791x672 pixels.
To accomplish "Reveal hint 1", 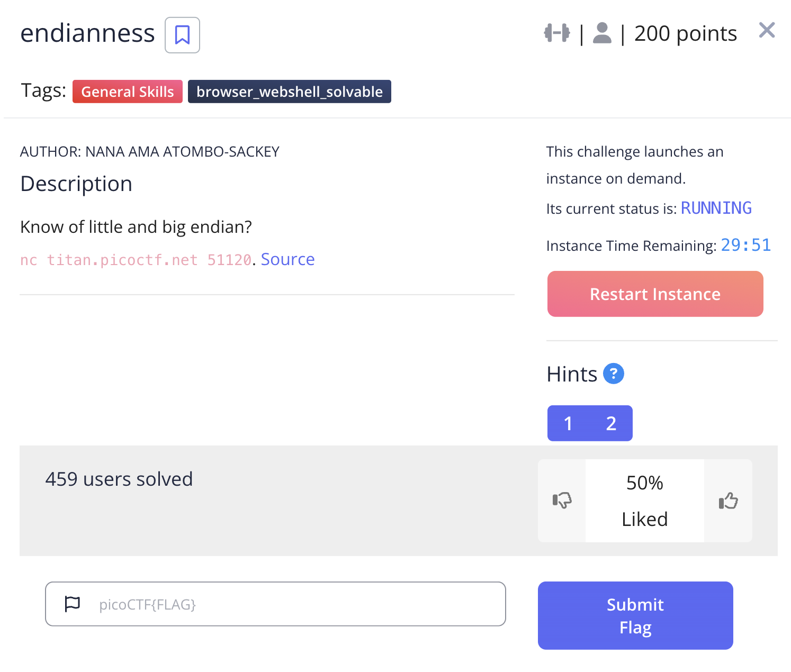I will point(568,423).
